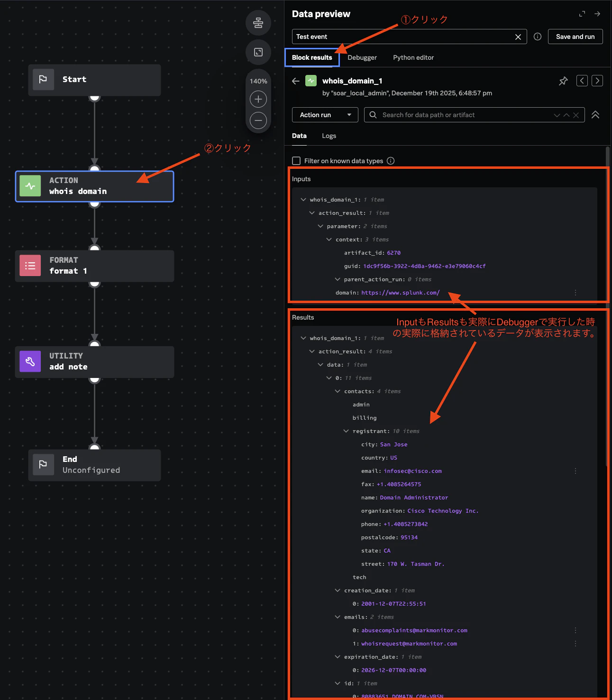Switch to the Debugger tab

362,57
